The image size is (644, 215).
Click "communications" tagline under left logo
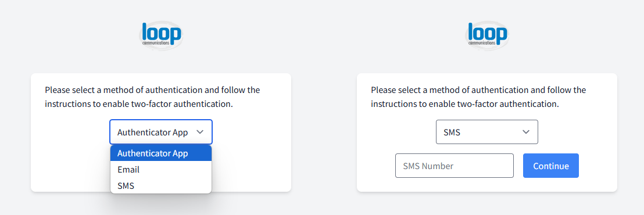(156, 42)
